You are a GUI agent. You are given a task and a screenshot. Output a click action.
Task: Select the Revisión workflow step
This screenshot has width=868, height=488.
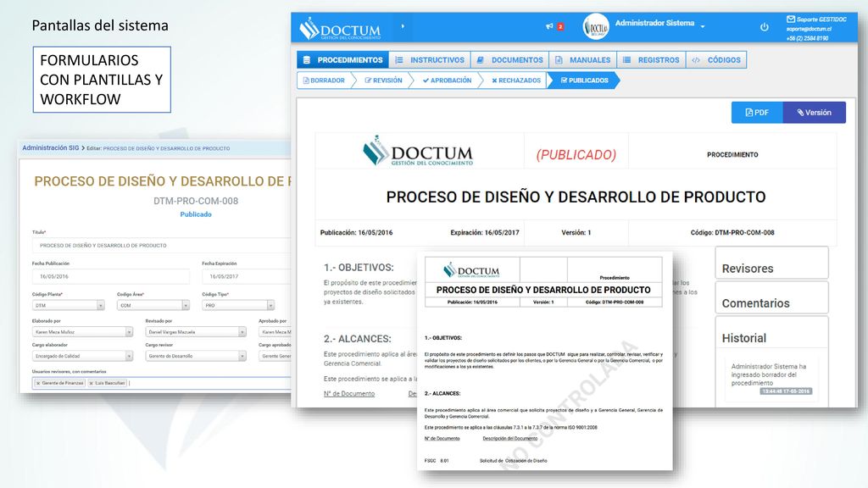(x=384, y=80)
